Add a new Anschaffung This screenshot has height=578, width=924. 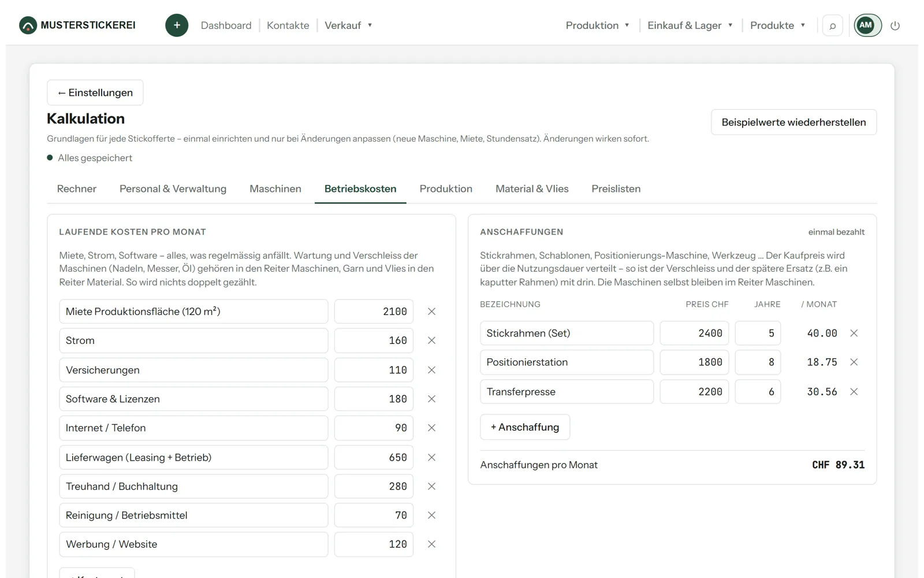click(x=525, y=427)
